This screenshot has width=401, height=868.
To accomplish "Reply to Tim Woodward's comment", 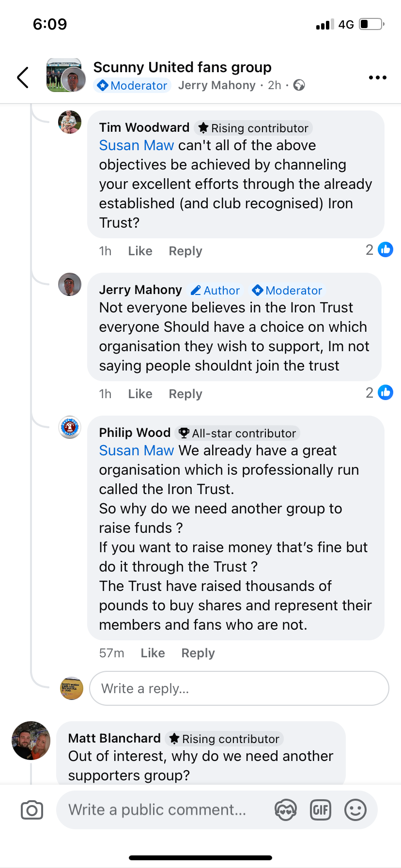I will click(185, 251).
